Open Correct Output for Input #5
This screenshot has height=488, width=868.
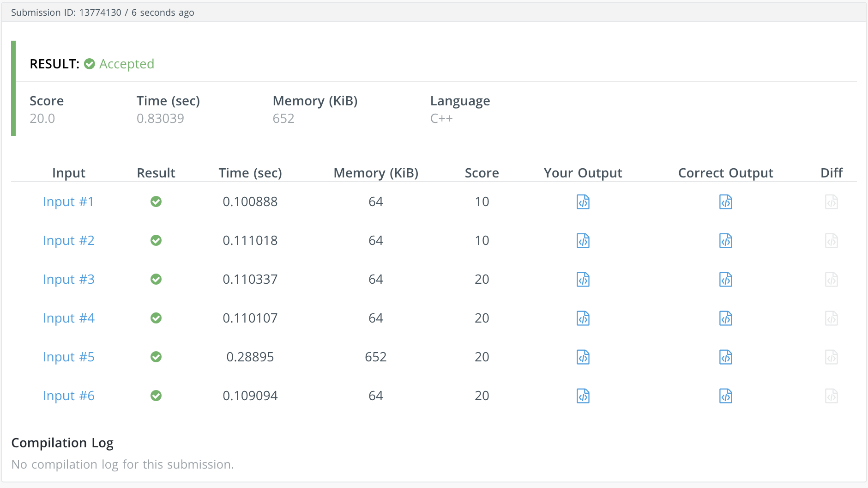coord(725,357)
